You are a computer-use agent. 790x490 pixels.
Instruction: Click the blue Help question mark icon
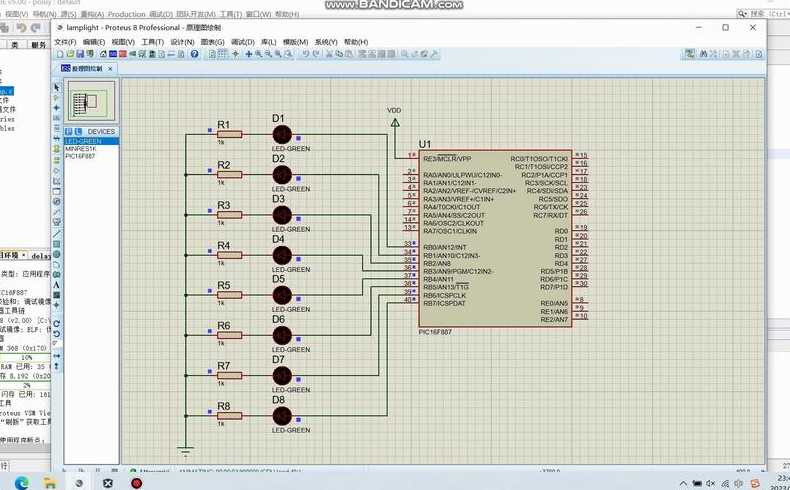click(194, 54)
